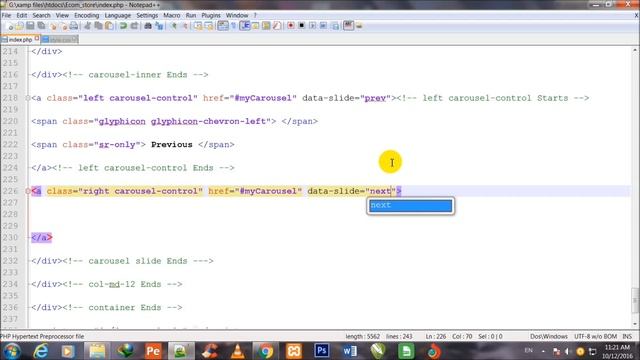Open the File menu
This screenshot has width=640, height=360.
coord(6,16)
